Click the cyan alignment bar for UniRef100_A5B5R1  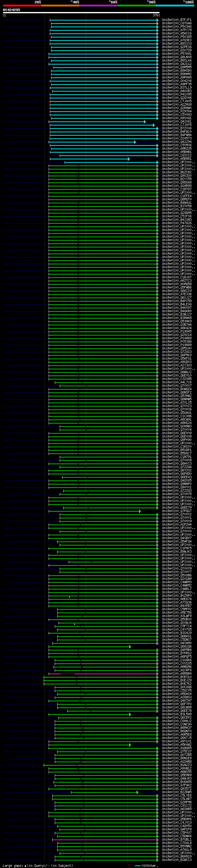(x=90, y=159)
